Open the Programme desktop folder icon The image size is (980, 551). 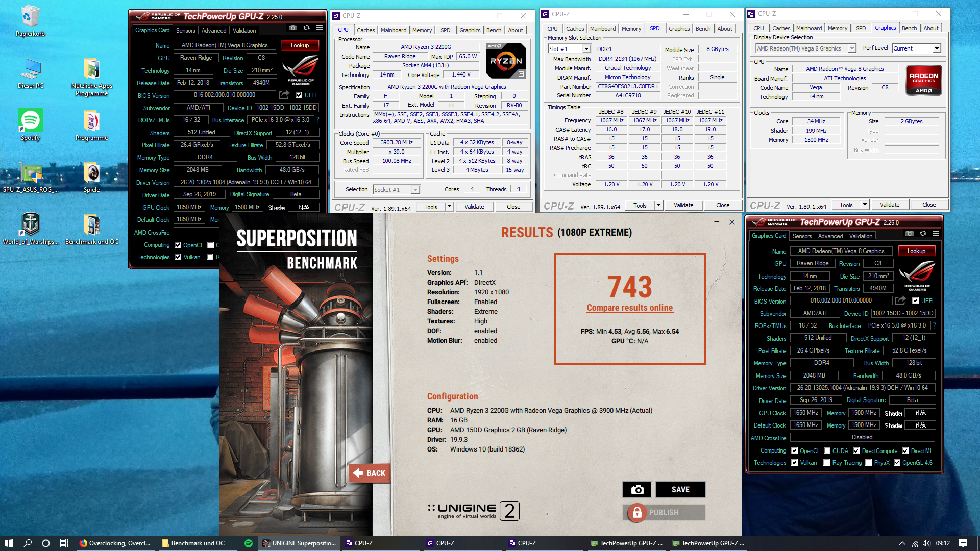(91, 125)
